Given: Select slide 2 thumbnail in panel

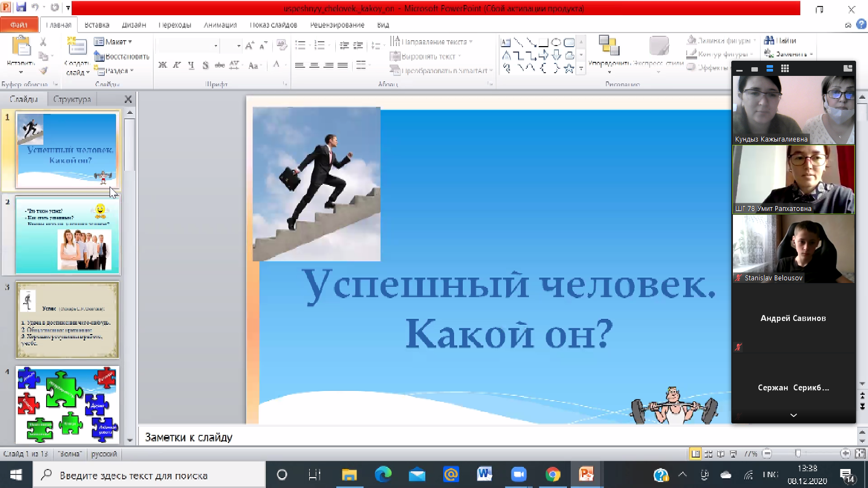Looking at the screenshot, I should (x=67, y=235).
